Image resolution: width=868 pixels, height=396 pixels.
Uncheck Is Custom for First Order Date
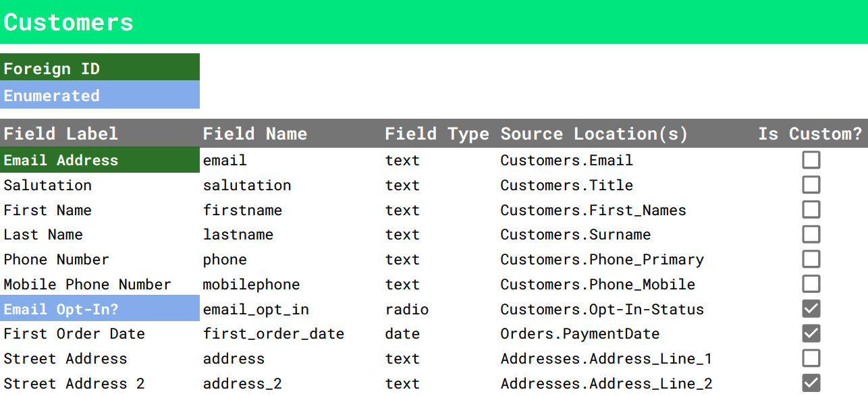tap(811, 333)
